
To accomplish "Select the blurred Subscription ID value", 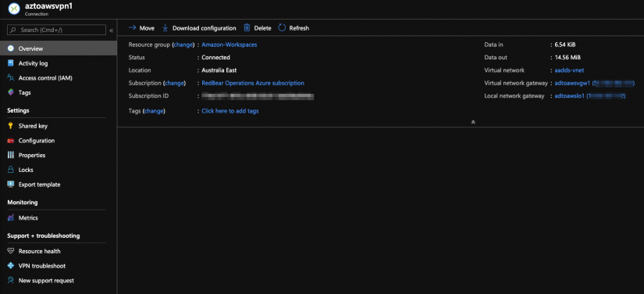I will tap(258, 96).
